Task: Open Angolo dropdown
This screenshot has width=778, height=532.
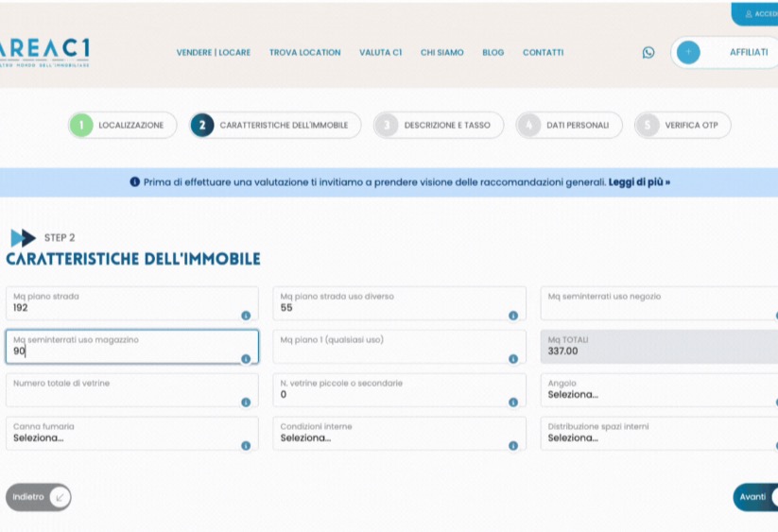Action: tap(659, 390)
